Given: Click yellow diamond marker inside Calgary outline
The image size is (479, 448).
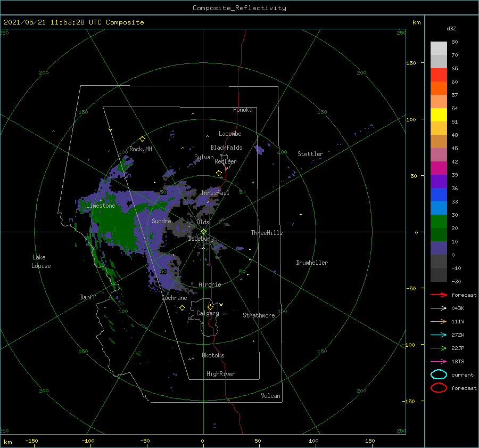Looking at the screenshot, I should (210, 307).
